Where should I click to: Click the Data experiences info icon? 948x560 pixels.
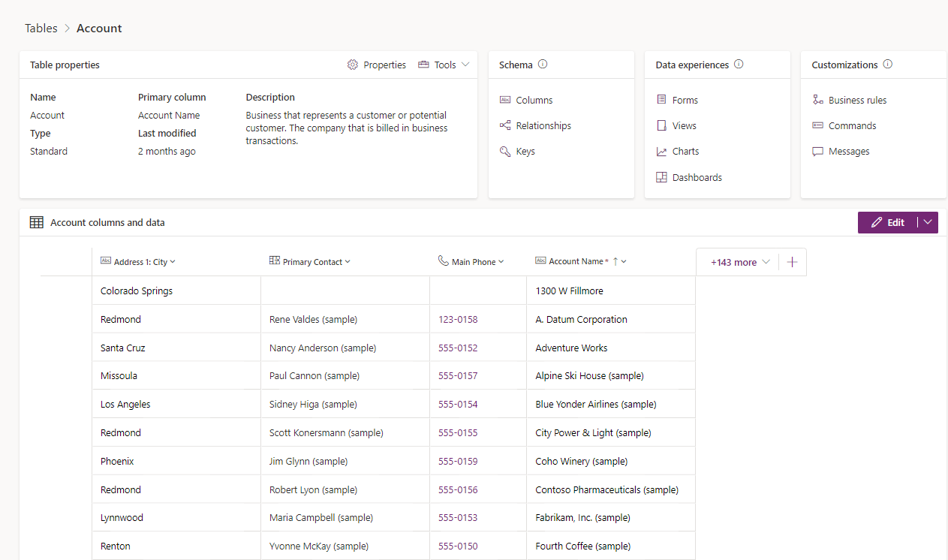pyautogui.click(x=739, y=65)
